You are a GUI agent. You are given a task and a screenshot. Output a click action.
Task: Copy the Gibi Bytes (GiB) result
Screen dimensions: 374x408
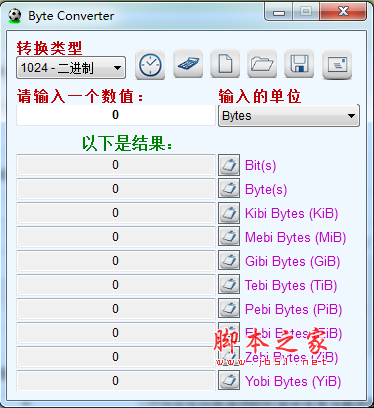[x=229, y=261]
